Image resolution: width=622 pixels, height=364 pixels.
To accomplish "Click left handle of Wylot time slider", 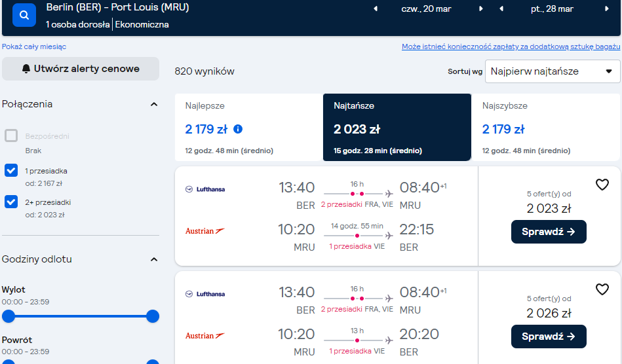I will (9, 316).
